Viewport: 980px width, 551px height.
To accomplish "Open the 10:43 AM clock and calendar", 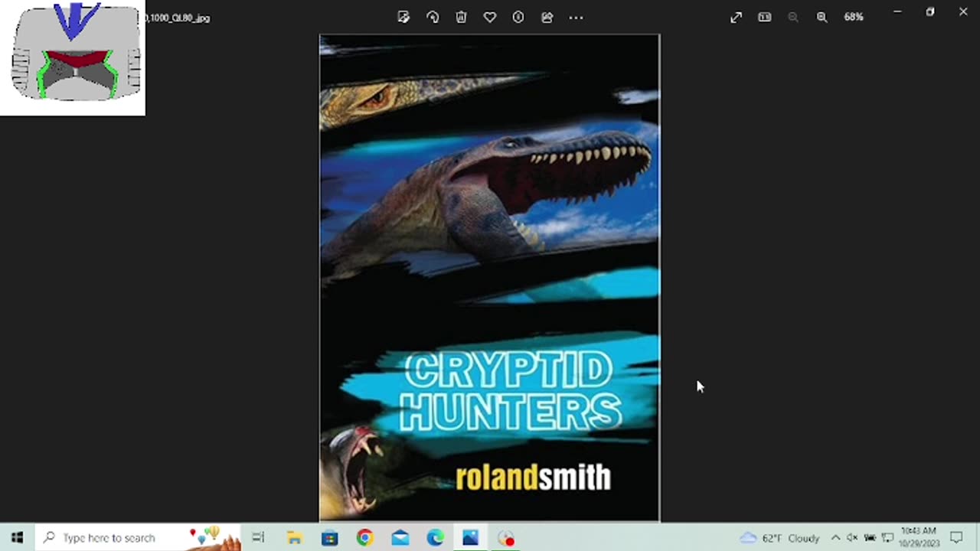I will pos(918,537).
